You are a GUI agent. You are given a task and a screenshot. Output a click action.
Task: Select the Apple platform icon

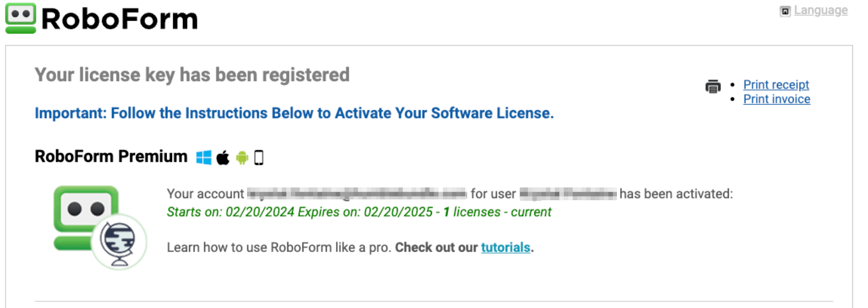tap(223, 157)
